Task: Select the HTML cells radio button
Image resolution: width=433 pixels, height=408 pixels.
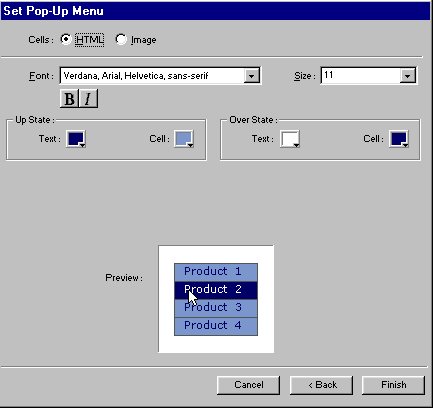Action: coord(66,39)
